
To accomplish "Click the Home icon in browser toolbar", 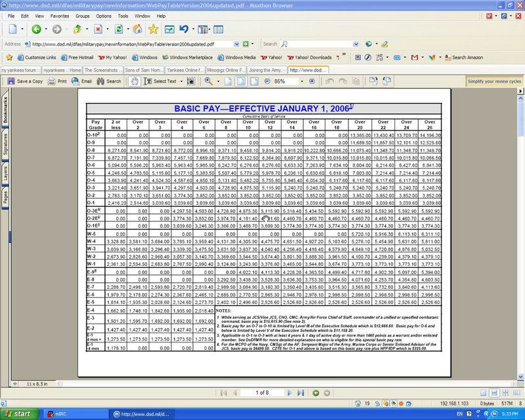I will coord(137,30).
